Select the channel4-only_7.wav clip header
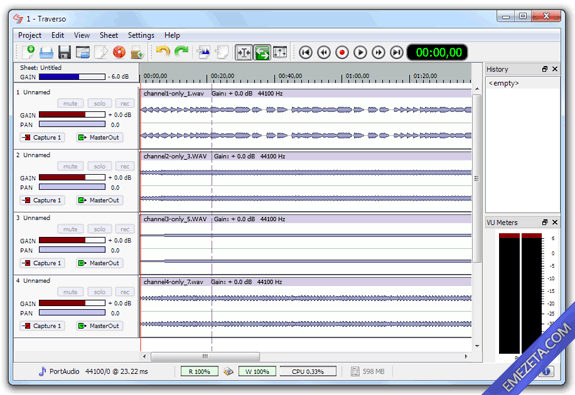This screenshot has width=575, height=395. (x=306, y=282)
